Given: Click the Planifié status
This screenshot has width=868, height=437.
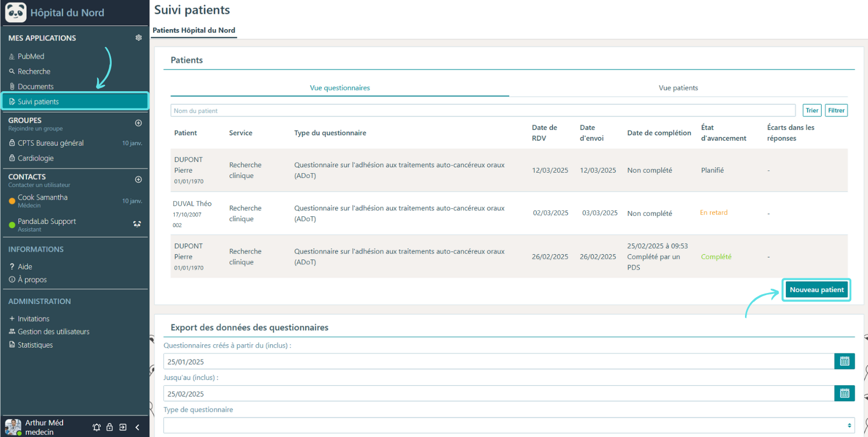Looking at the screenshot, I should [x=713, y=170].
